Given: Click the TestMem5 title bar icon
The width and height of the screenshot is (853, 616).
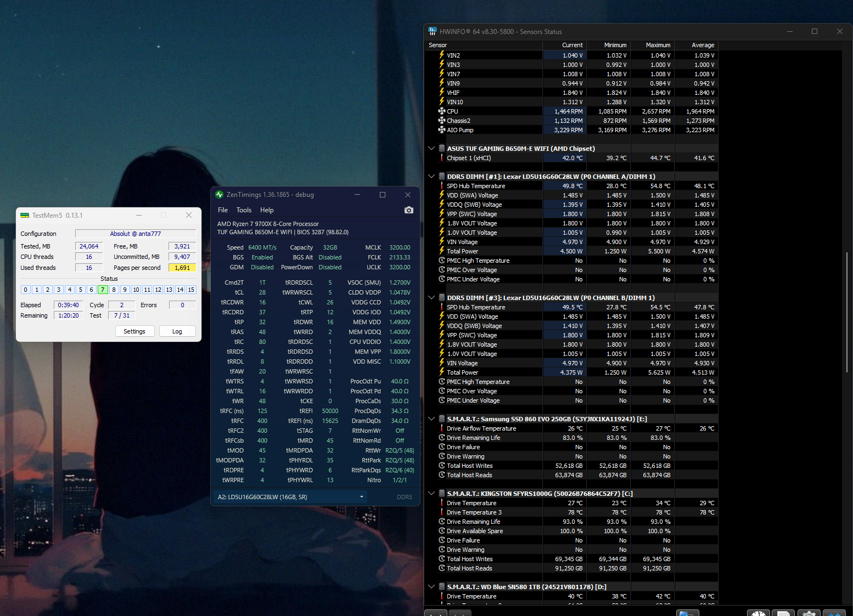Looking at the screenshot, I should point(25,215).
